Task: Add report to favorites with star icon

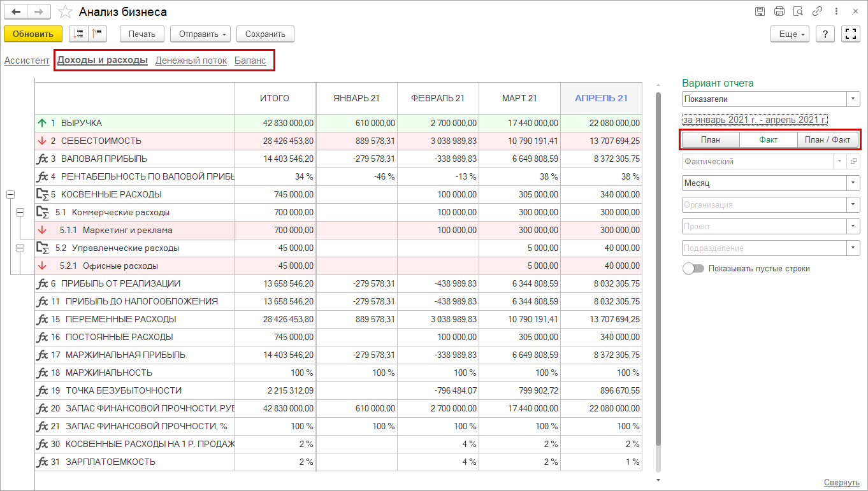Action: pos(64,12)
